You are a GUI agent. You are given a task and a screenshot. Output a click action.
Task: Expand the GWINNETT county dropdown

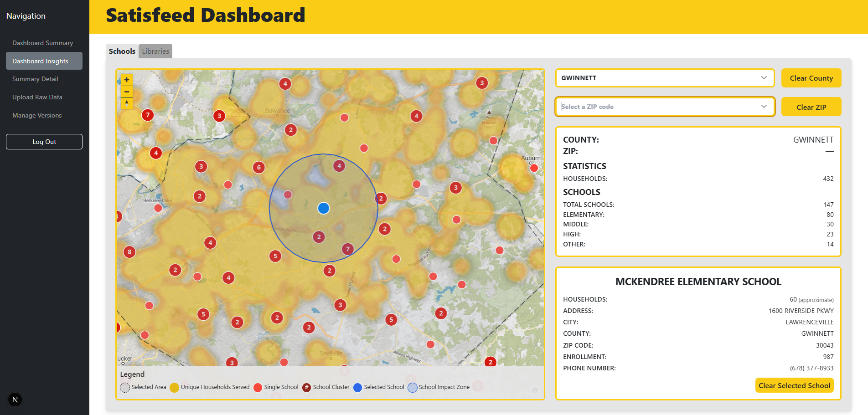coord(764,78)
